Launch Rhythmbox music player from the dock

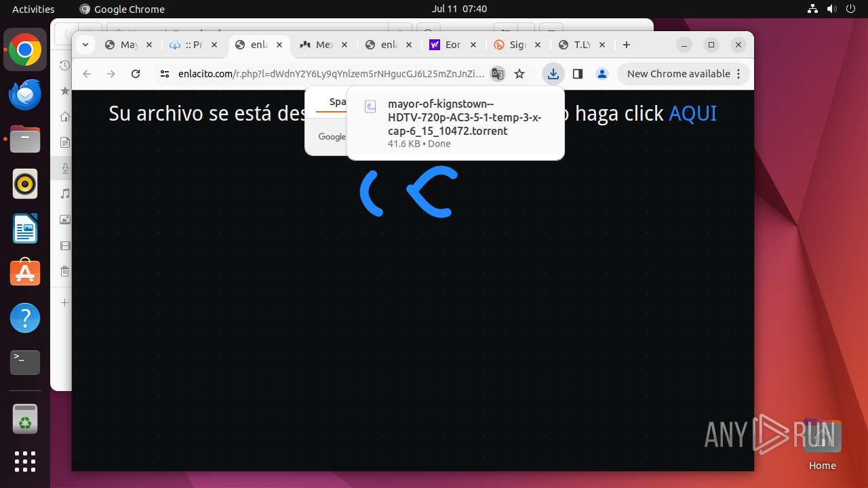25,184
